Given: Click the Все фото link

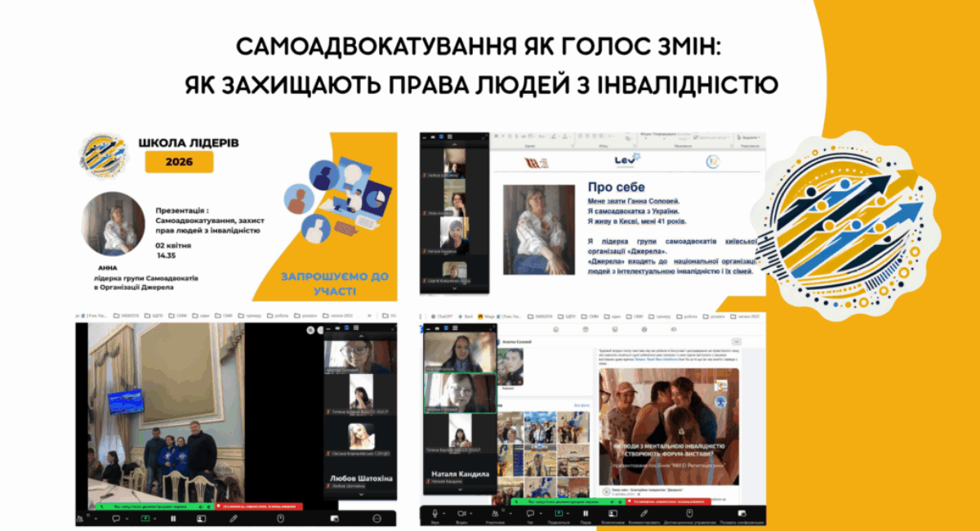Looking at the screenshot, I should point(581,404).
